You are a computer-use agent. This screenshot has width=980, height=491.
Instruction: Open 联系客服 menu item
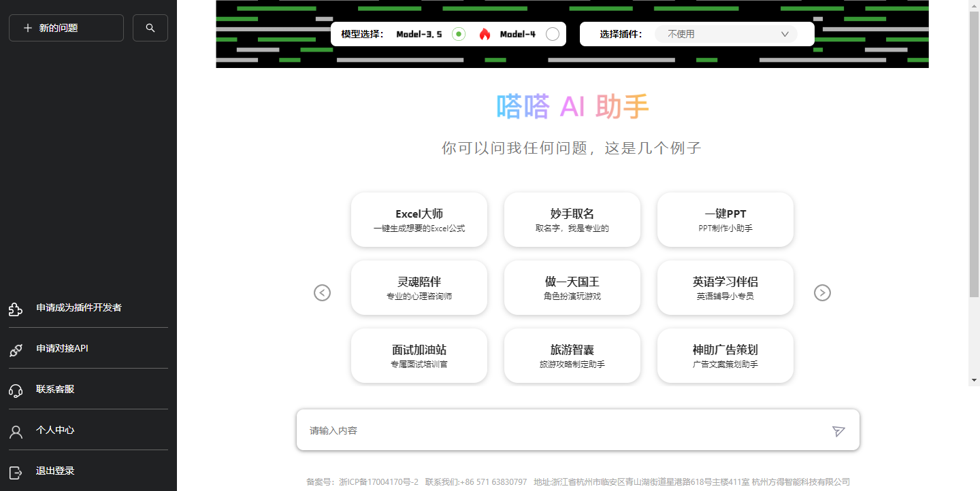[88, 389]
